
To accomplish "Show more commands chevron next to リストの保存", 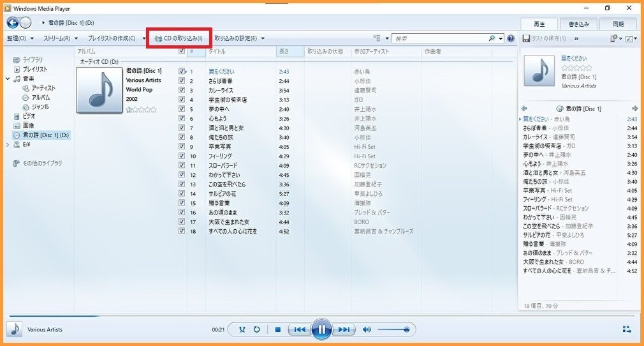I will [576, 38].
